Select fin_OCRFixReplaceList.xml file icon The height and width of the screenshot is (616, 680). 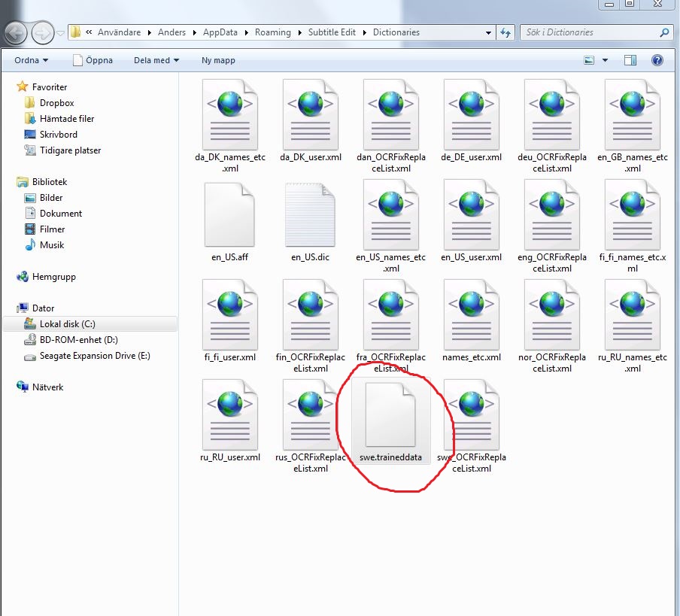(x=310, y=314)
